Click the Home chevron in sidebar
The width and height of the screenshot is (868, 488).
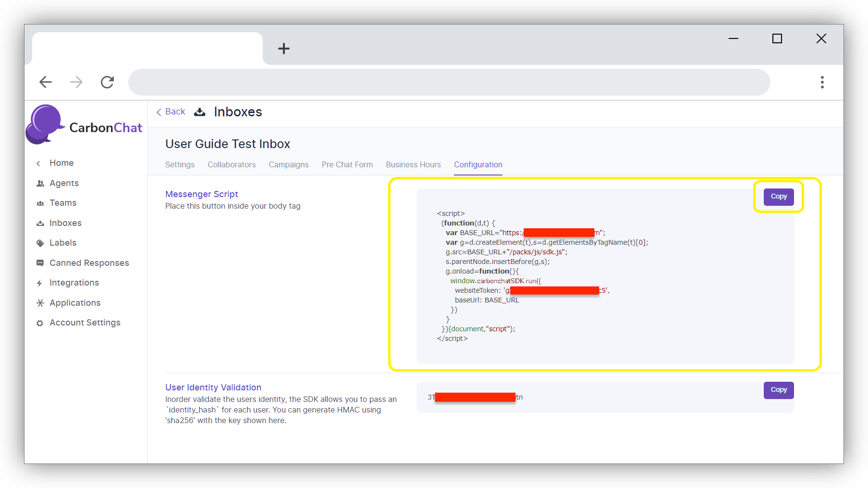pyautogui.click(x=38, y=163)
